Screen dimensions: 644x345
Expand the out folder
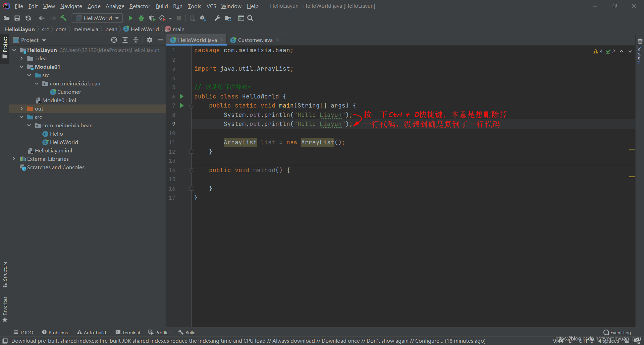coord(21,109)
